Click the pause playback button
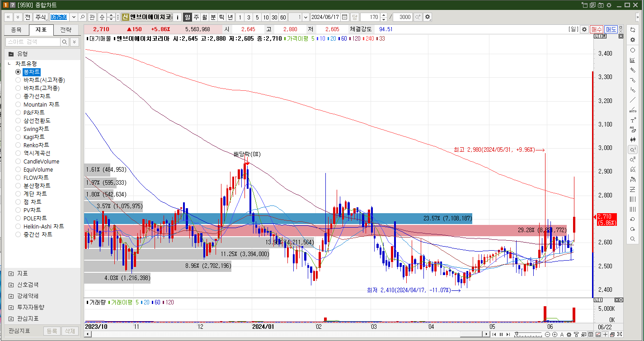This screenshot has width=644, height=341. coord(501,334)
